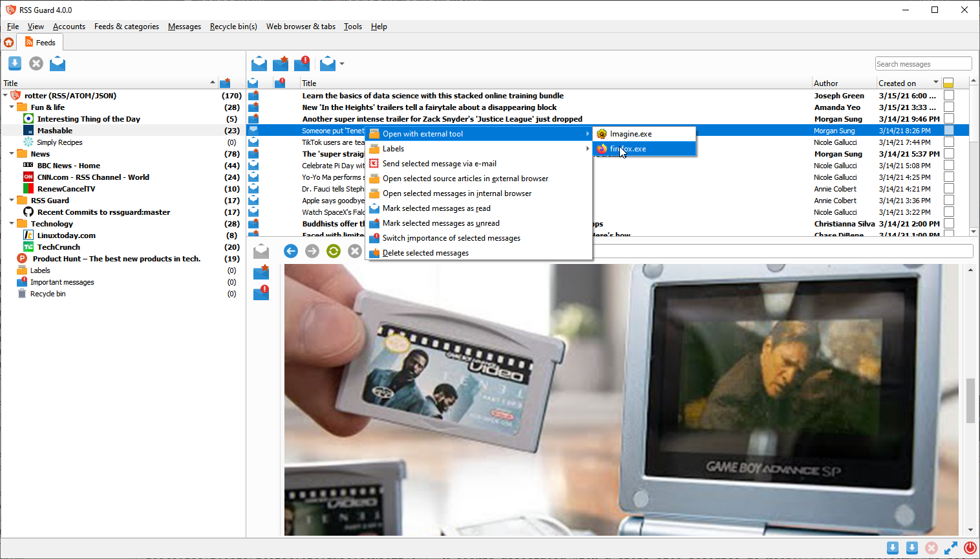
Task: Open the home icon tab at top left
Action: (9, 43)
